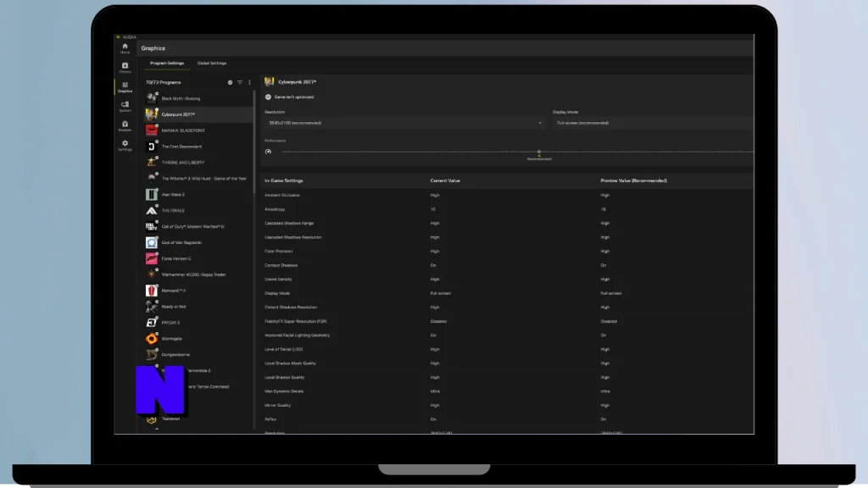Click the THRONE AND LIBERTY game icon

151,163
